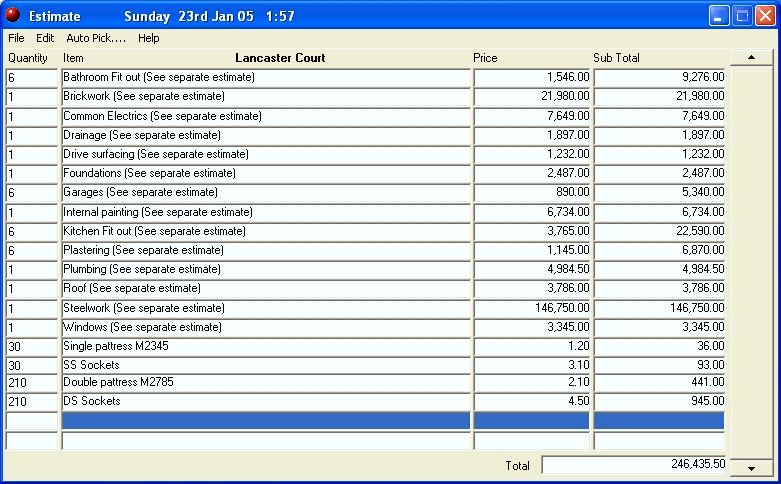Click the scroll up arrow button
This screenshot has height=484, width=781.
click(751, 57)
